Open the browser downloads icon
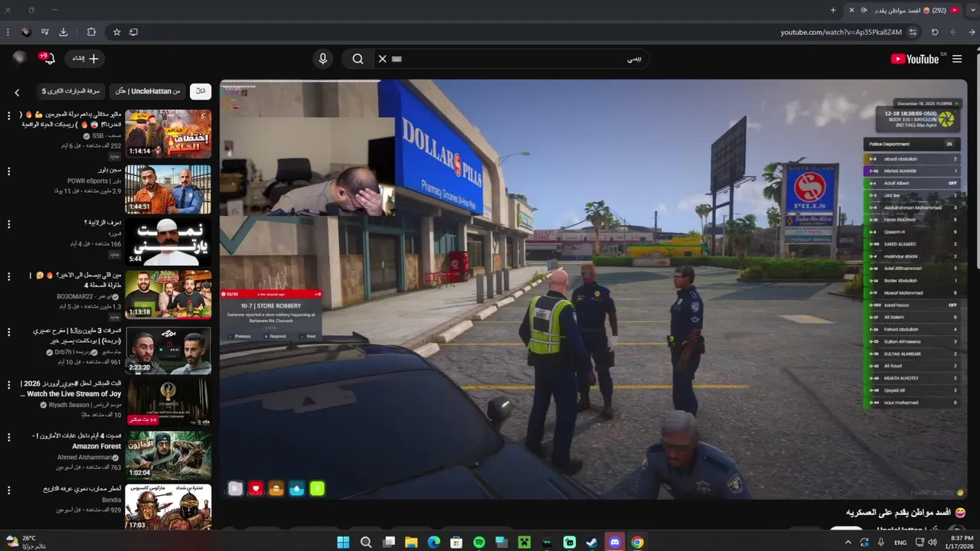The image size is (980, 551). pyautogui.click(x=64, y=32)
